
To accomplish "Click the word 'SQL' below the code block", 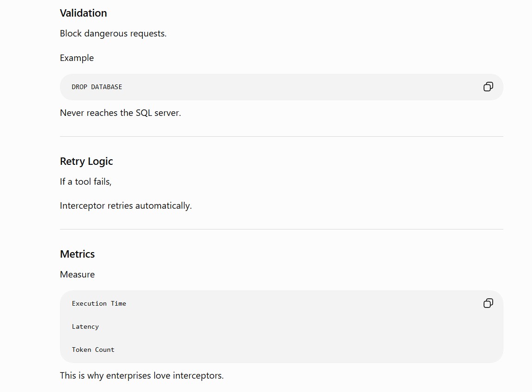I will pyautogui.click(x=144, y=113).
